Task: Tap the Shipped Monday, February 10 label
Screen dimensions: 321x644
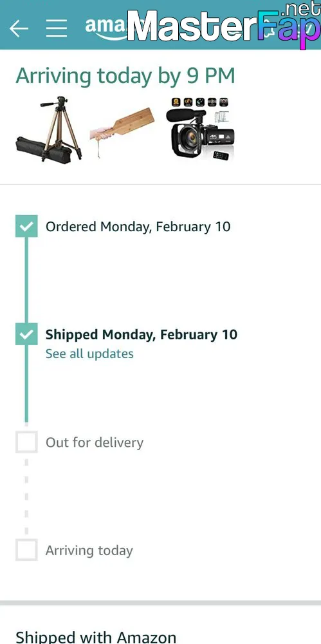Action: (142, 334)
